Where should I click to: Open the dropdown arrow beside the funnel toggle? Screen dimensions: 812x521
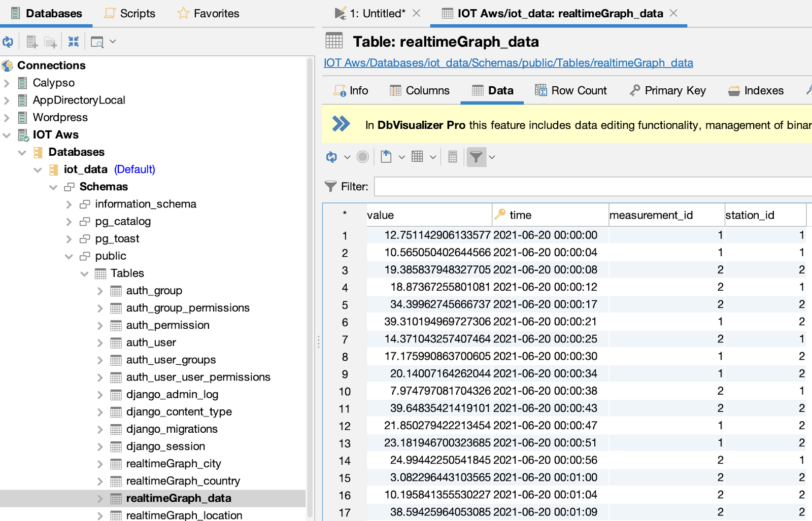(492, 157)
